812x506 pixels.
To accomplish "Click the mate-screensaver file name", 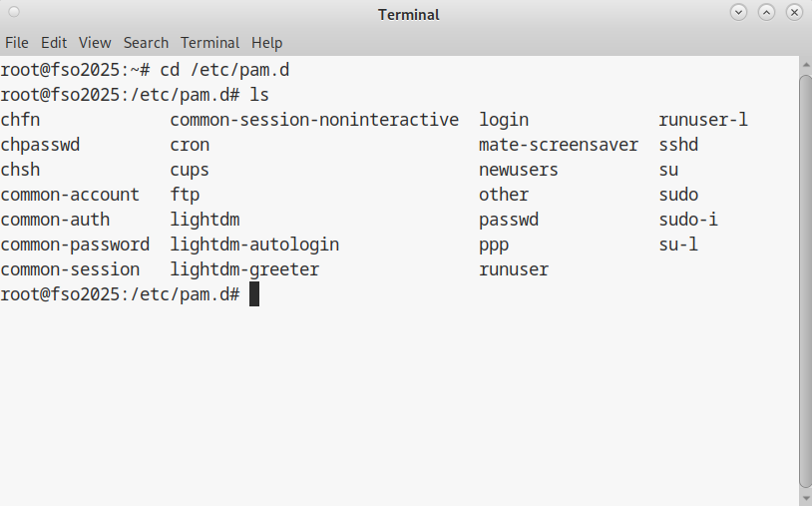I will pyautogui.click(x=558, y=145).
